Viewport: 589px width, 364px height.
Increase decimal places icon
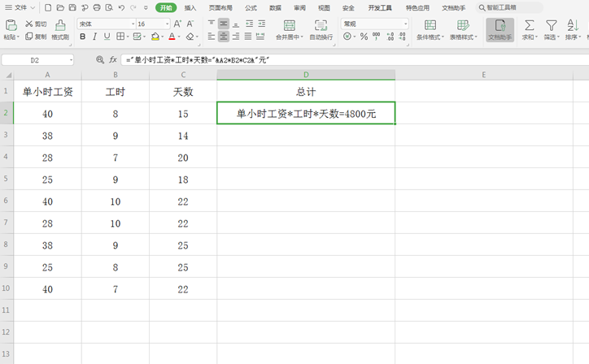[x=390, y=37]
